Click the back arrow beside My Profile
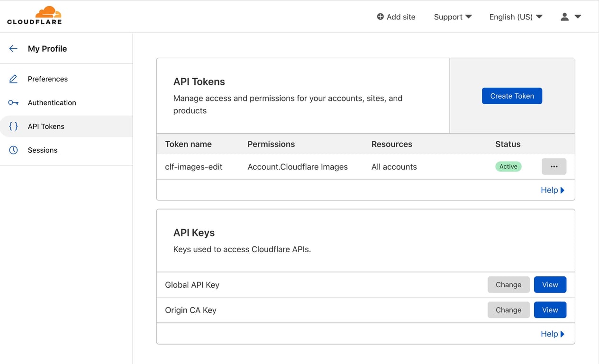 [x=13, y=48]
